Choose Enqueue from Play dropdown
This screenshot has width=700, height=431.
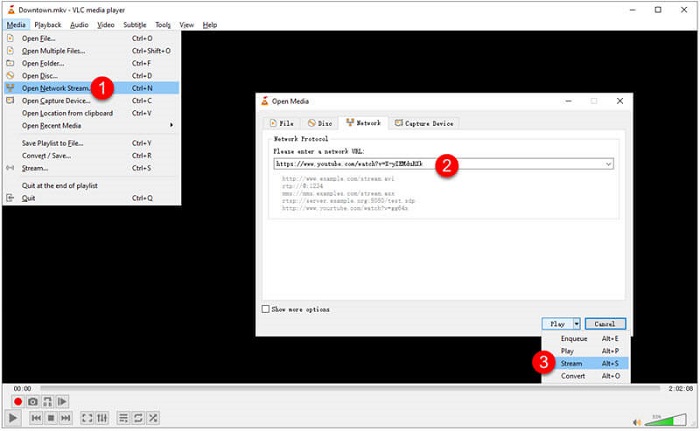[x=585, y=339]
